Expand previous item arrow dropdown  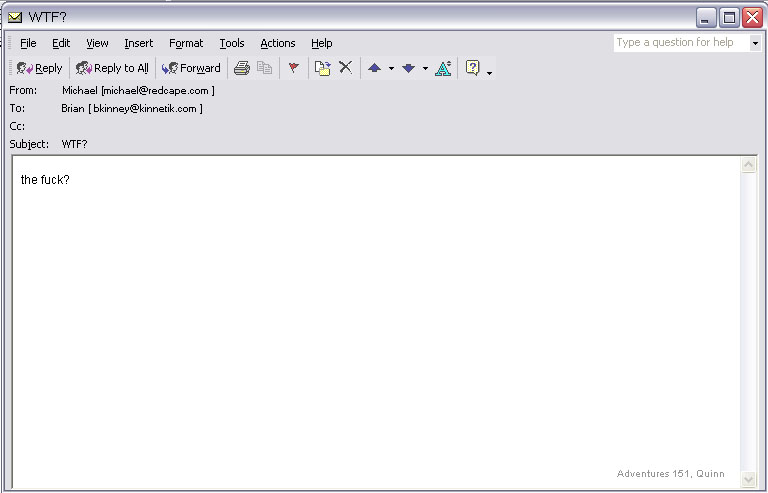391,69
